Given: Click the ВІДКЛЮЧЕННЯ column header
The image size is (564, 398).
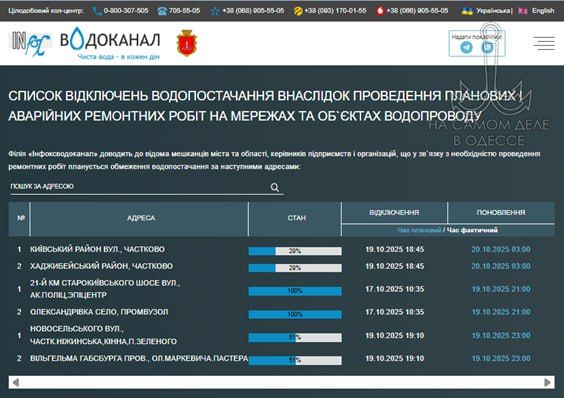Looking at the screenshot, I should pyautogui.click(x=394, y=213).
